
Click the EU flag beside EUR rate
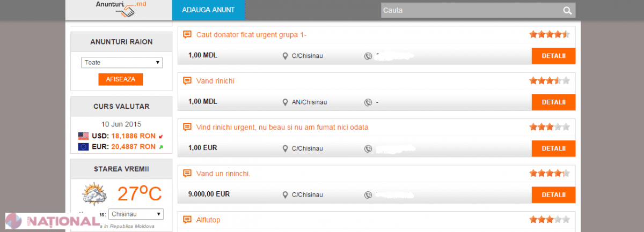(83, 146)
